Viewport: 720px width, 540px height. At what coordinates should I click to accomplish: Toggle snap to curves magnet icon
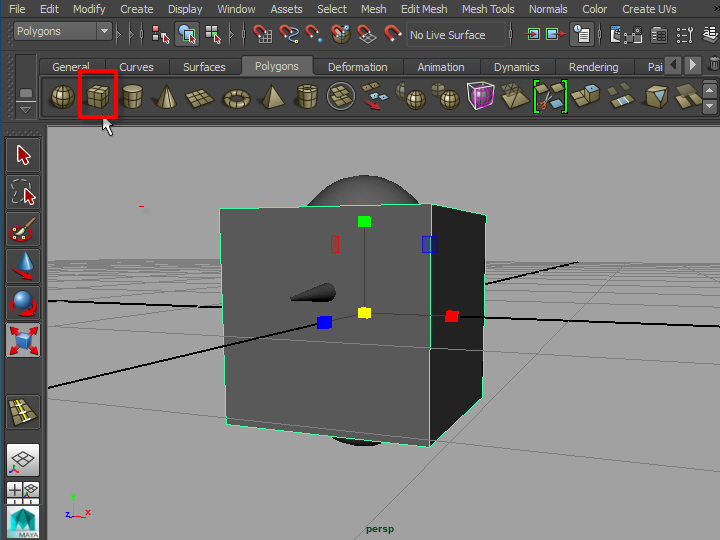tap(290, 35)
